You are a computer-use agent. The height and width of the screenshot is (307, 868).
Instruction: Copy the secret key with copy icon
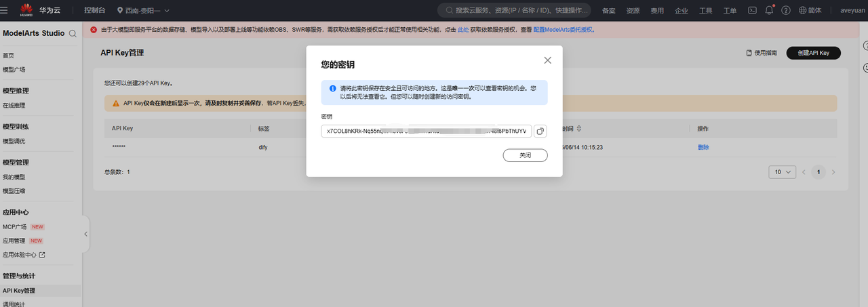[x=540, y=131]
